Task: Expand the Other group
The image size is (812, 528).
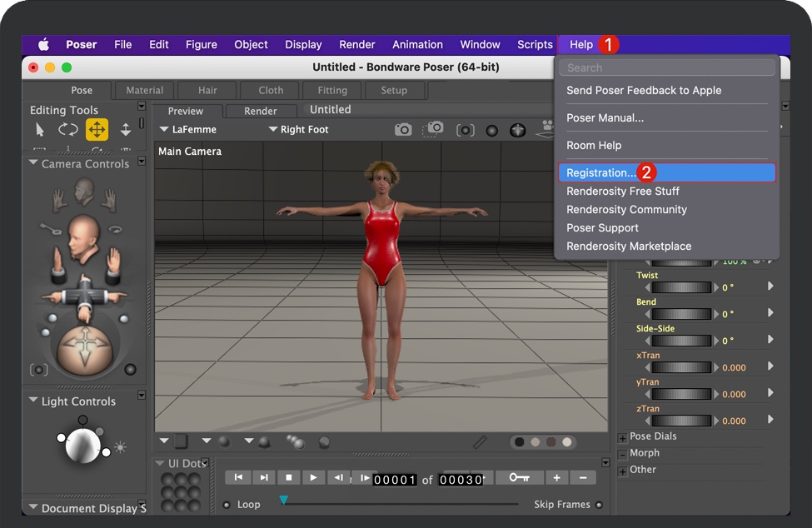Action: (622, 471)
